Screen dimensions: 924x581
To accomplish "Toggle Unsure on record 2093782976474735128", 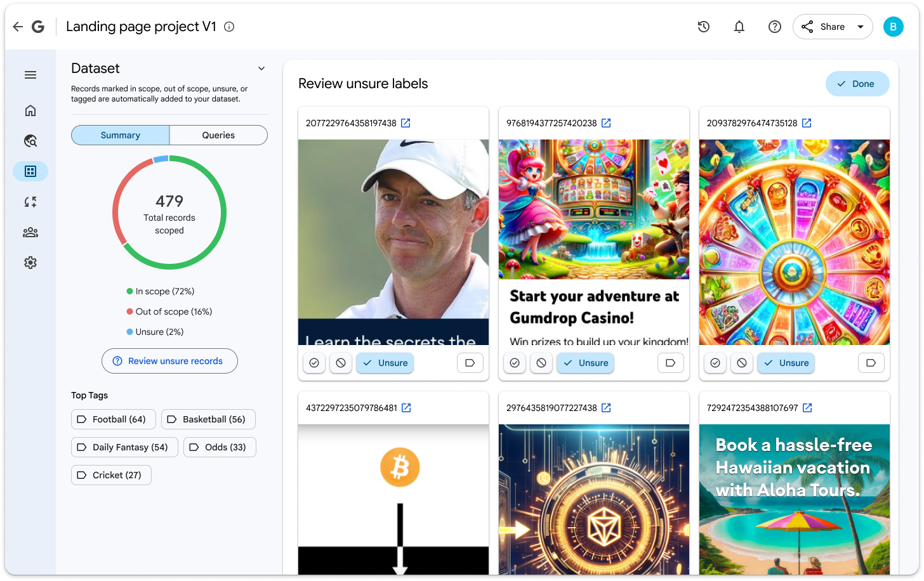I will pyautogui.click(x=786, y=363).
